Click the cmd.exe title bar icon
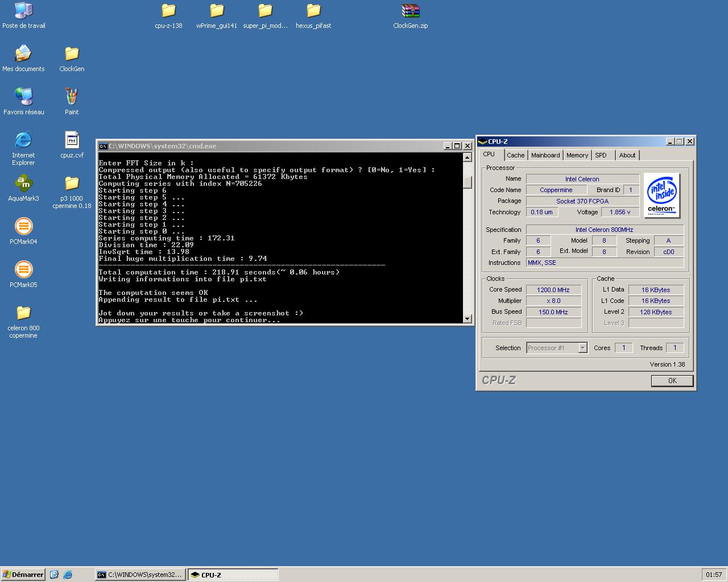Viewport: 728px width, 582px height. click(103, 146)
